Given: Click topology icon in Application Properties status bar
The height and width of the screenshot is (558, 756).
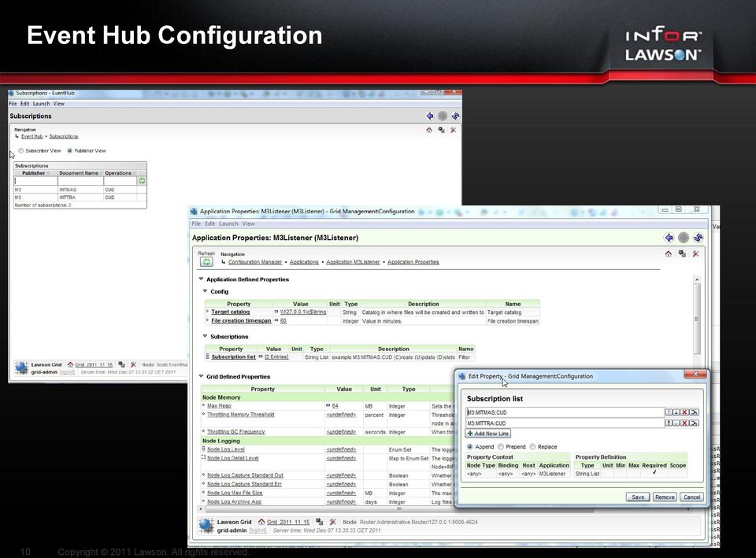Looking at the screenshot, I should click(x=319, y=522).
